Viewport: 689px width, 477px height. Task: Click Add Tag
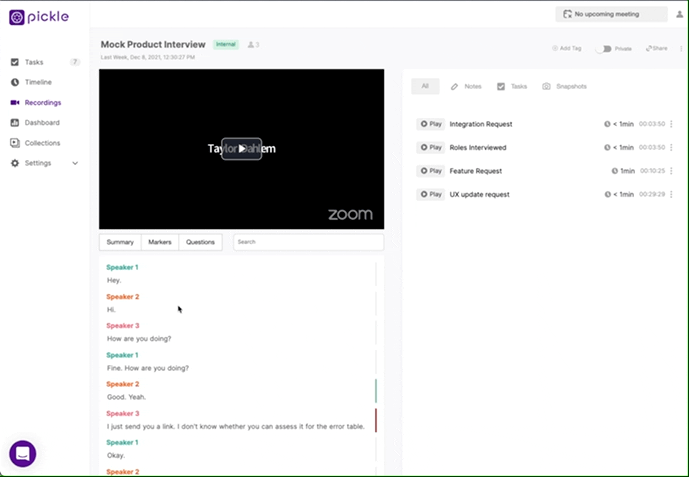point(567,48)
